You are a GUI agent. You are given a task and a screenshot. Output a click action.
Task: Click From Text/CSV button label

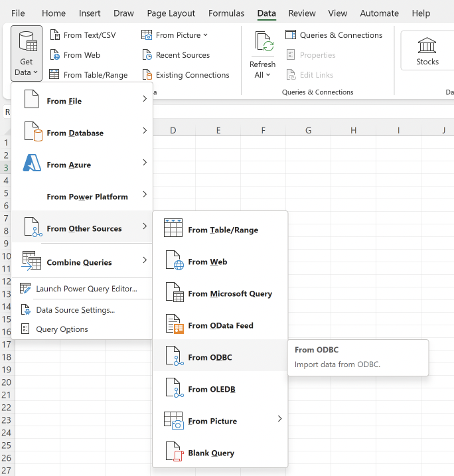click(x=90, y=35)
